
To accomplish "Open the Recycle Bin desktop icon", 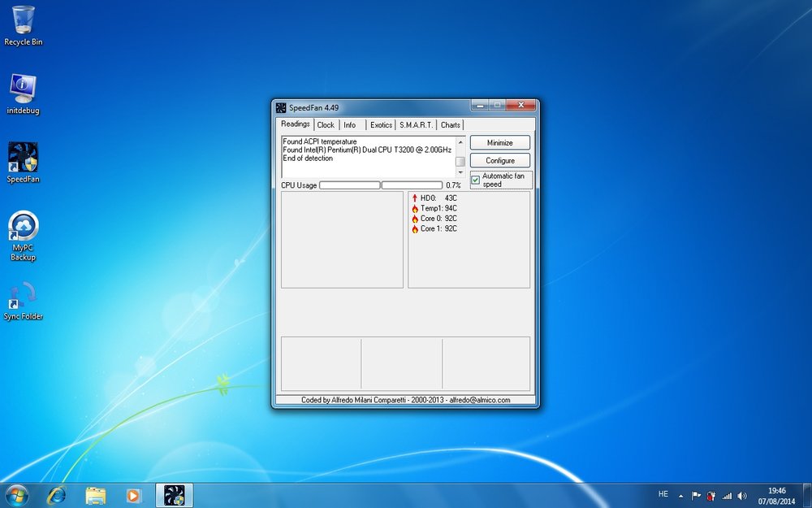I will click(23, 26).
